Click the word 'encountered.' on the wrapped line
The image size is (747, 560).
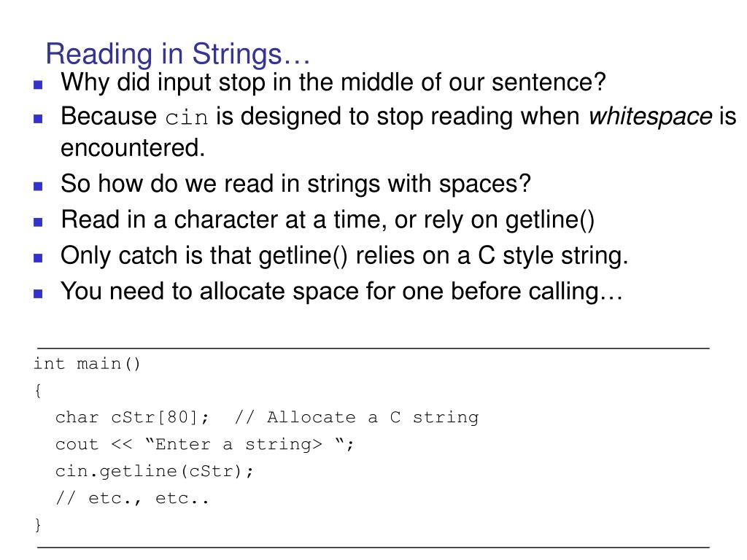(x=133, y=147)
